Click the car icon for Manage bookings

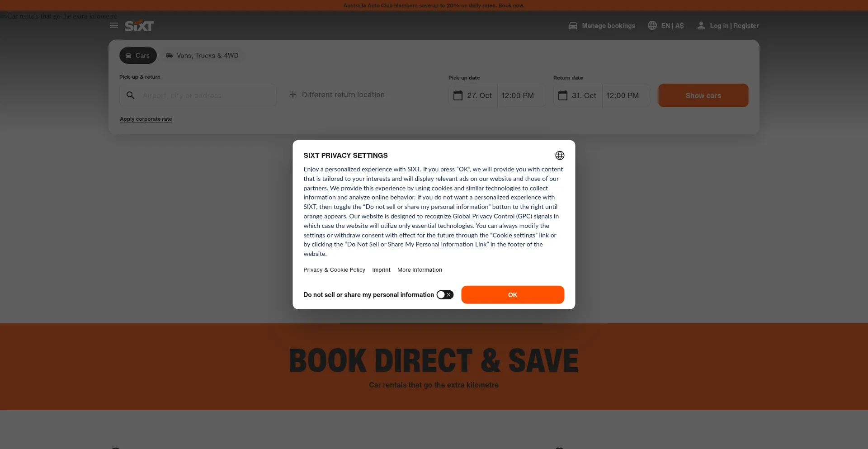(573, 26)
